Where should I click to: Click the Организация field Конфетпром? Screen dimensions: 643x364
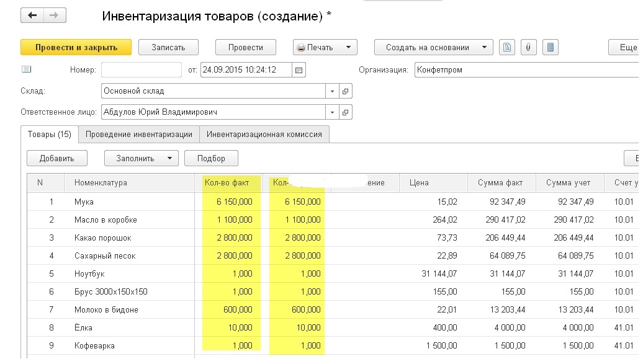(x=526, y=69)
